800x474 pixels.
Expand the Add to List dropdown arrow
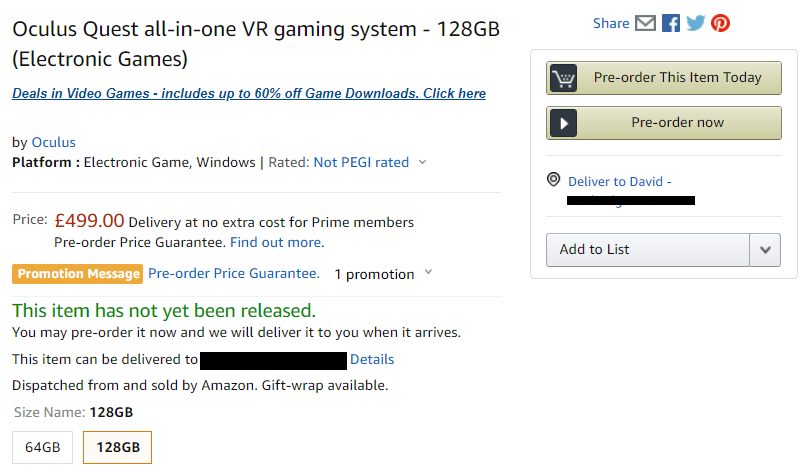765,250
